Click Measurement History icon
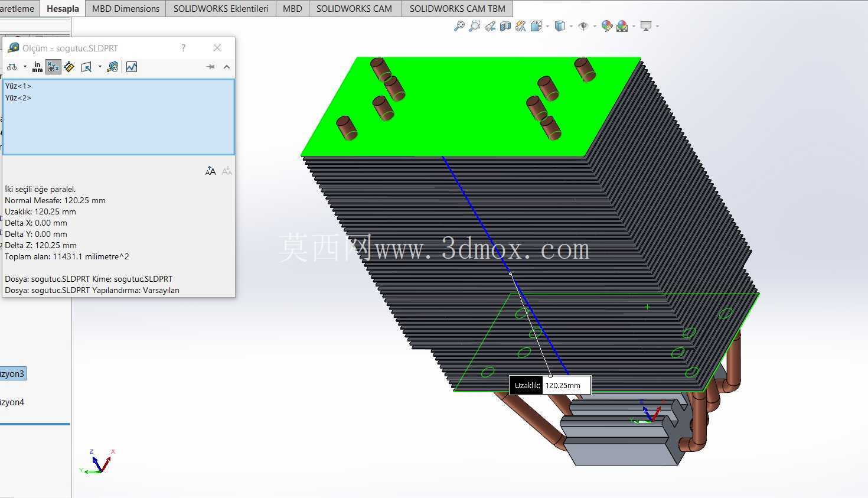This screenshot has height=498, width=868. [112, 67]
